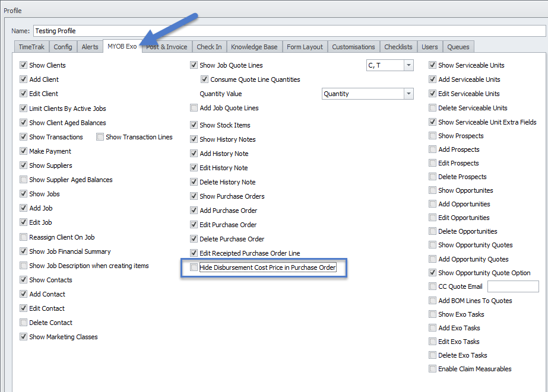Open the Queues tab
Screen dimensions: 548x392
click(458, 47)
